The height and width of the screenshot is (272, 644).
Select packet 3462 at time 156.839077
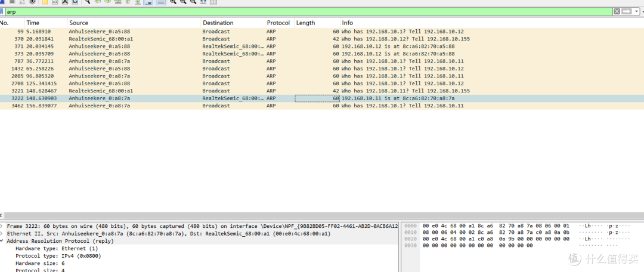click(x=322, y=106)
